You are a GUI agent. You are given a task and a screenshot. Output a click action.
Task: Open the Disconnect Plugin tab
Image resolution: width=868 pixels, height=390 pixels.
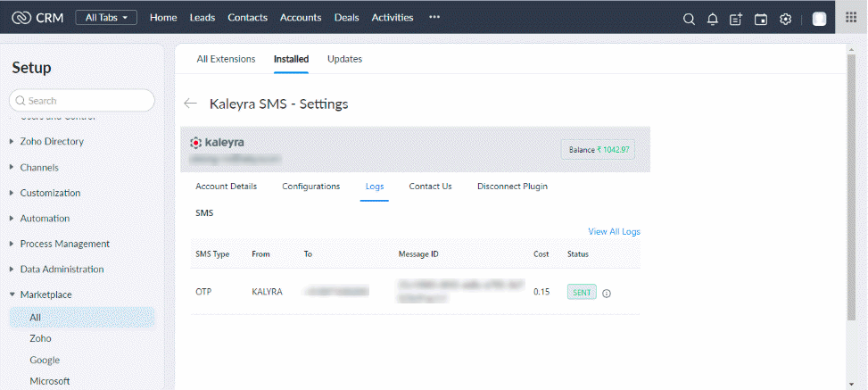512,187
